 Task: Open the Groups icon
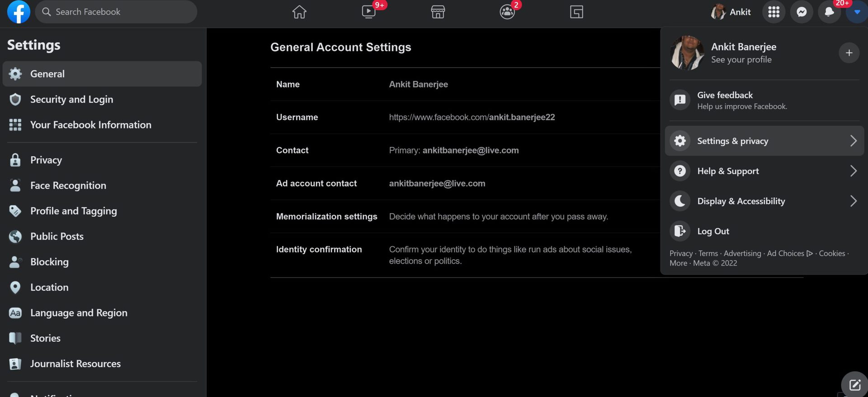click(x=507, y=12)
